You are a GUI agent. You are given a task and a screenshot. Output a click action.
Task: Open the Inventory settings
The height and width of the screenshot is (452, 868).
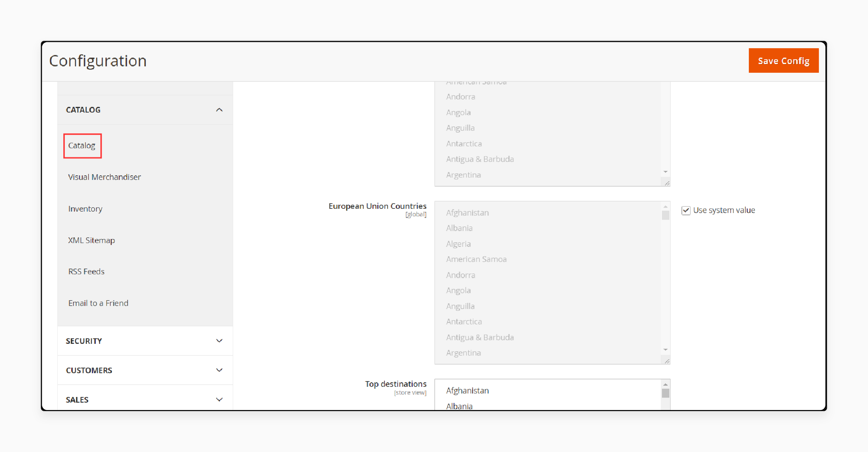coord(85,209)
